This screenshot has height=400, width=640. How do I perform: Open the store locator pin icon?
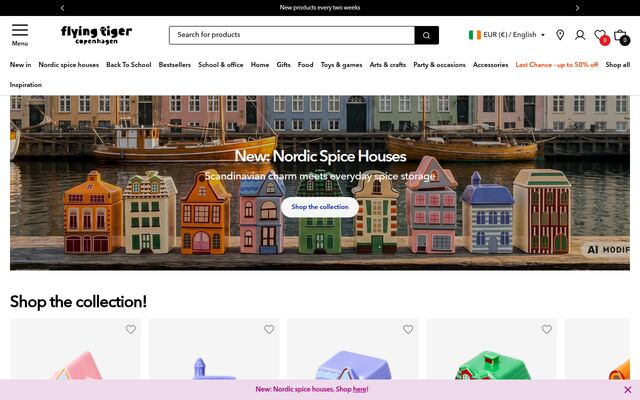[560, 35]
